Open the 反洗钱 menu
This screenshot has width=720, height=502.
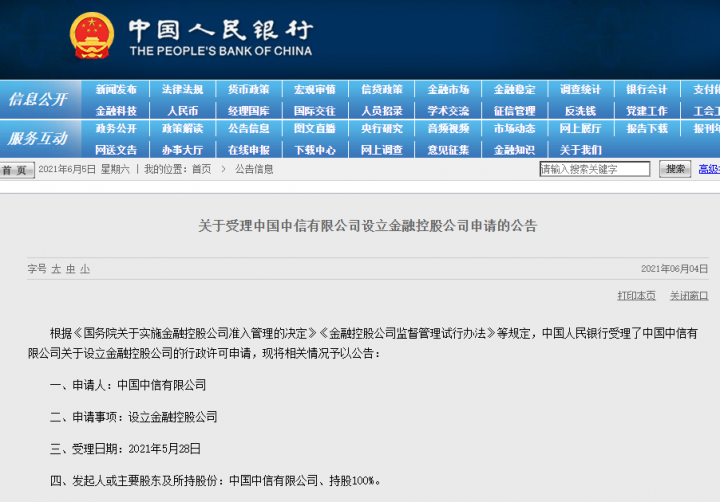[x=580, y=111]
